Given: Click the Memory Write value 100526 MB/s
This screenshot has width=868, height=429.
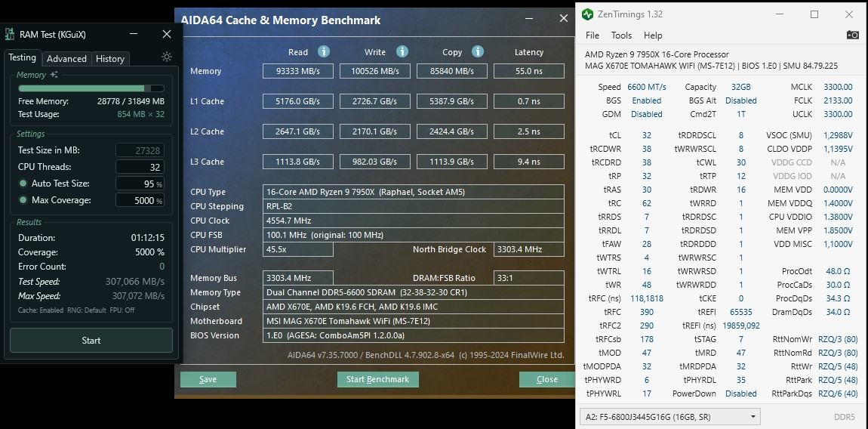Looking at the screenshot, I should coord(375,71).
